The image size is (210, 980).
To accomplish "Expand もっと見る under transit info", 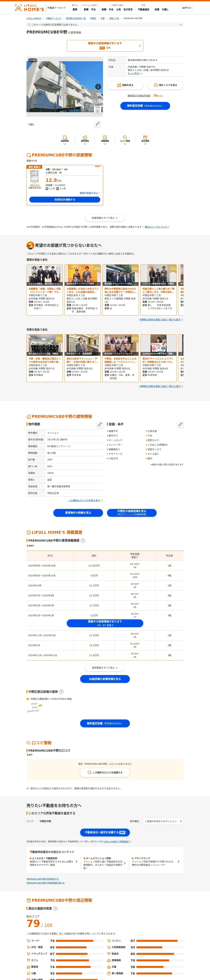I will pyautogui.click(x=135, y=73).
